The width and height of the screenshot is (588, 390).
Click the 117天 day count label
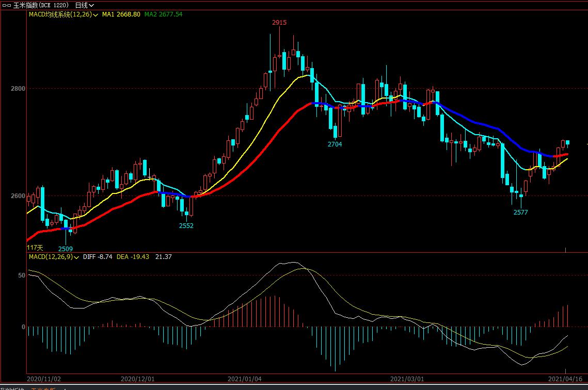[35, 248]
